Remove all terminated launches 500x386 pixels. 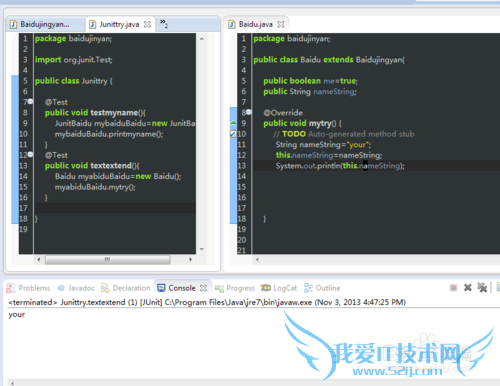(x=482, y=288)
